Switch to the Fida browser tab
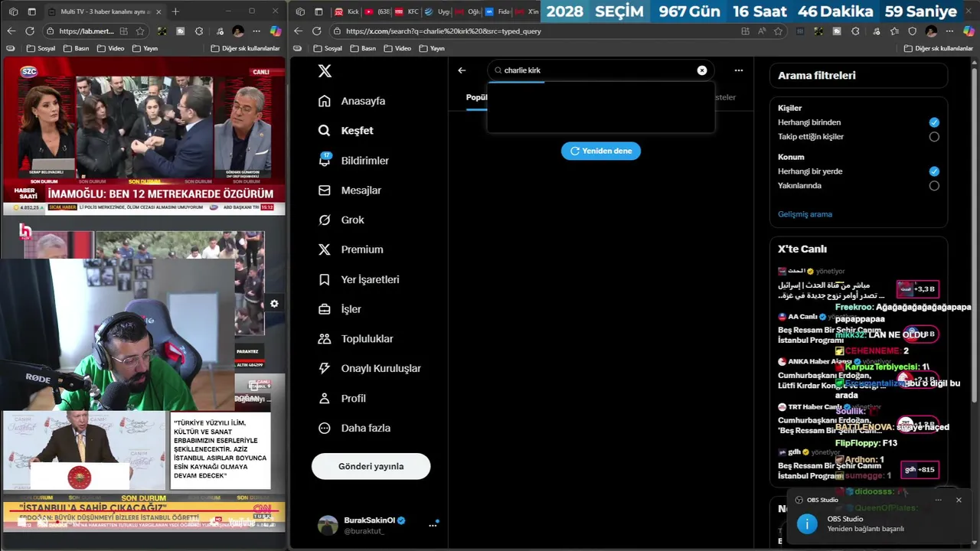Viewport: 980px width, 551px height. (x=498, y=11)
